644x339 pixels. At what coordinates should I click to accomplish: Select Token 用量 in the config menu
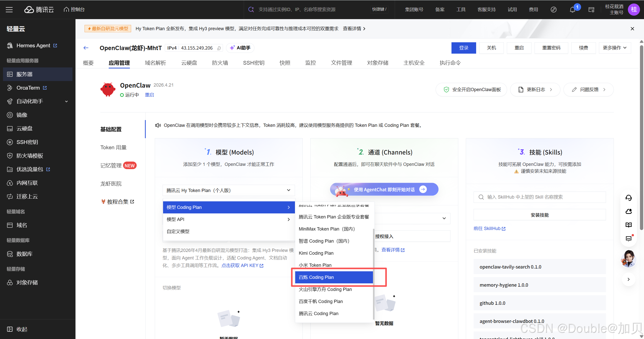(x=113, y=147)
